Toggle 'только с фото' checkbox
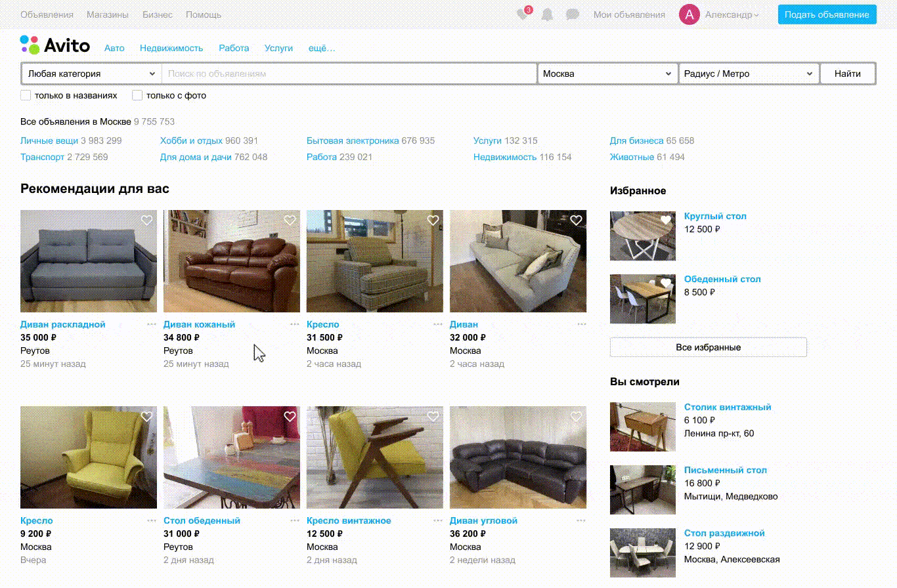 [137, 95]
